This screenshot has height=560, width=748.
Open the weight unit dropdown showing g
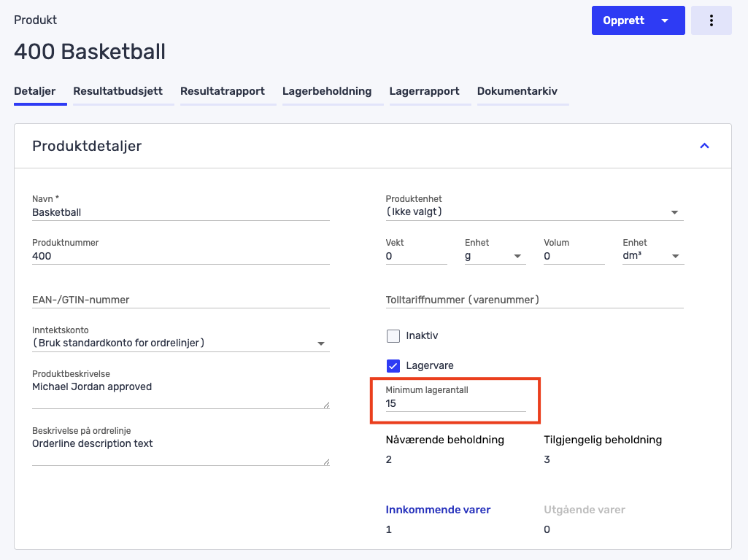tap(517, 256)
